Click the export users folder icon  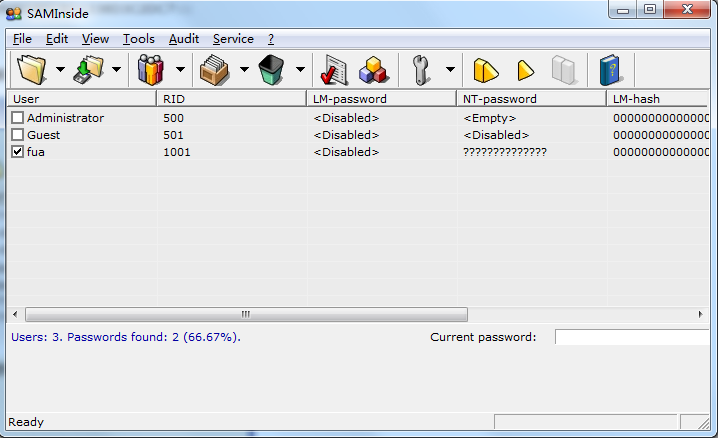pos(88,70)
